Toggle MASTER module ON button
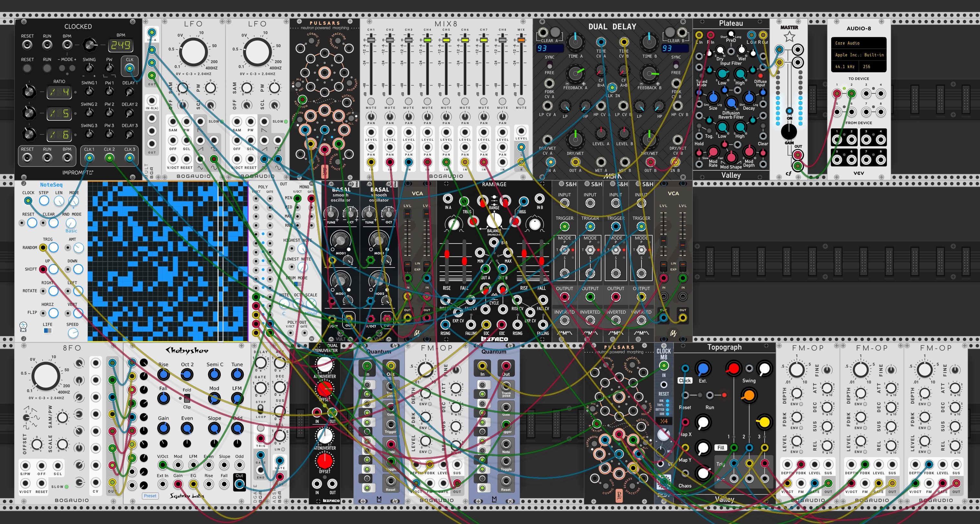This screenshot has height=524, width=980. (x=790, y=111)
